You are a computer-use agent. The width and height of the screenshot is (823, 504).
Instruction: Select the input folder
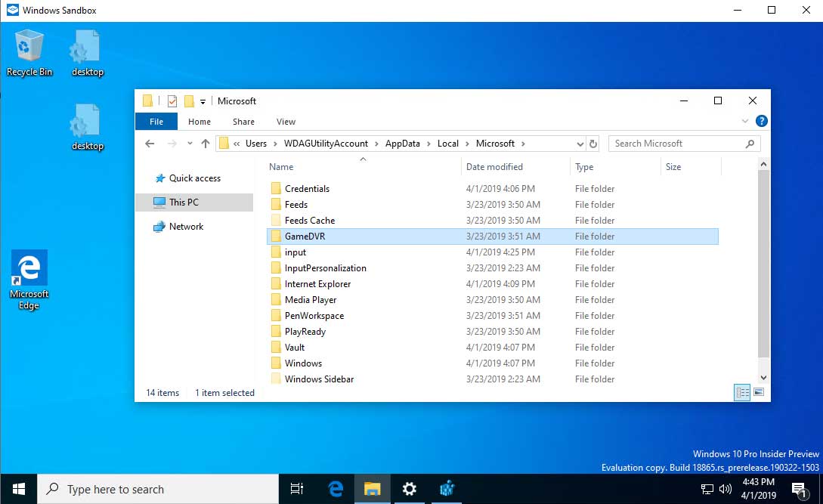[x=492, y=252]
